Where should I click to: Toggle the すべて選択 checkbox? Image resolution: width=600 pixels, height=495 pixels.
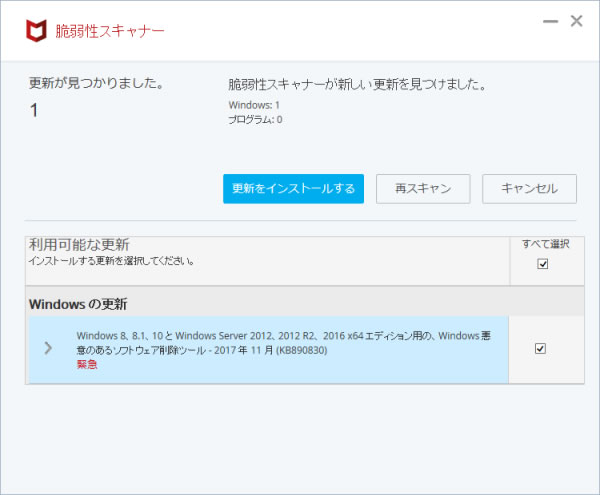point(543,264)
